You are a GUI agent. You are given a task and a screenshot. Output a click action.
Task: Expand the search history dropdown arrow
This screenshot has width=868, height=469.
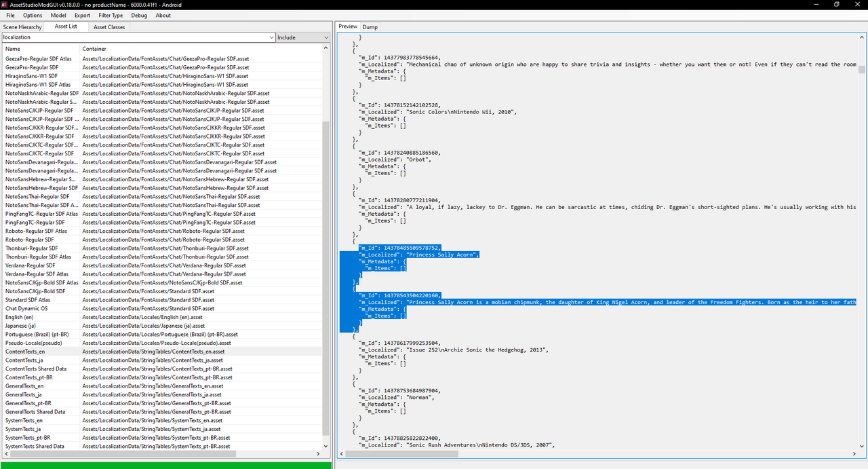click(271, 37)
